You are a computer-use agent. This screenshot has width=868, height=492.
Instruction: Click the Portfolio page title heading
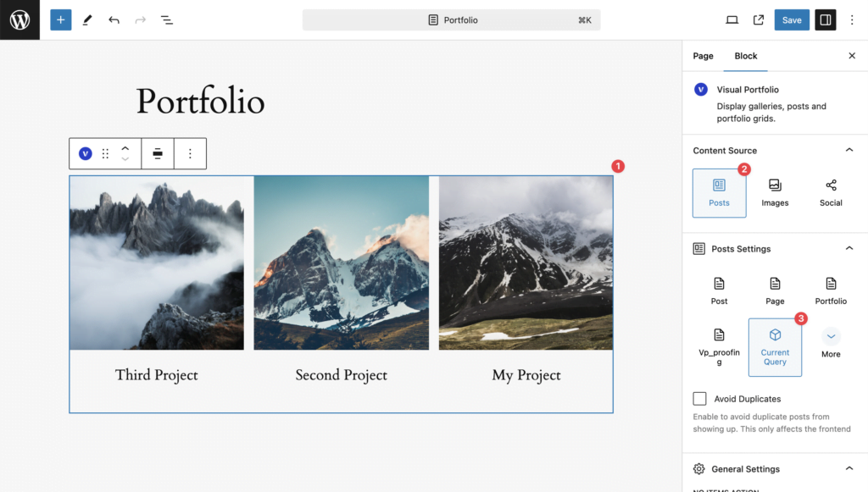(200, 102)
